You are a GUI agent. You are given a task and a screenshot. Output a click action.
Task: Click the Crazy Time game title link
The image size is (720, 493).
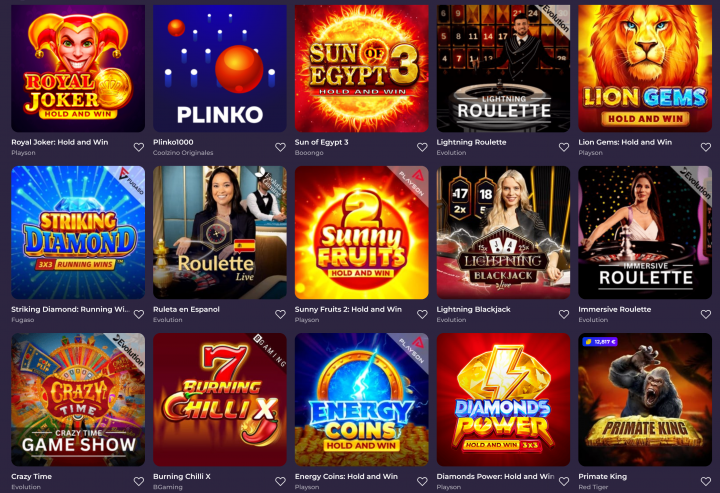[x=32, y=476]
